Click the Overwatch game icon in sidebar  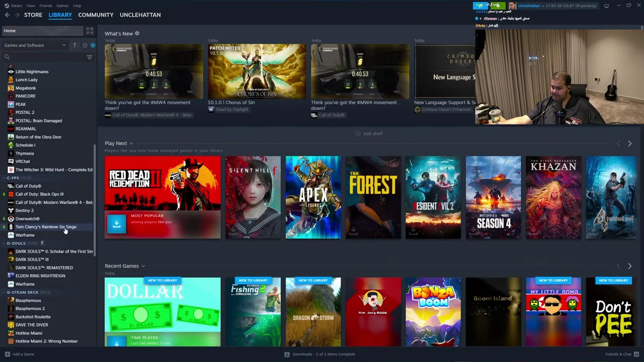click(x=11, y=219)
